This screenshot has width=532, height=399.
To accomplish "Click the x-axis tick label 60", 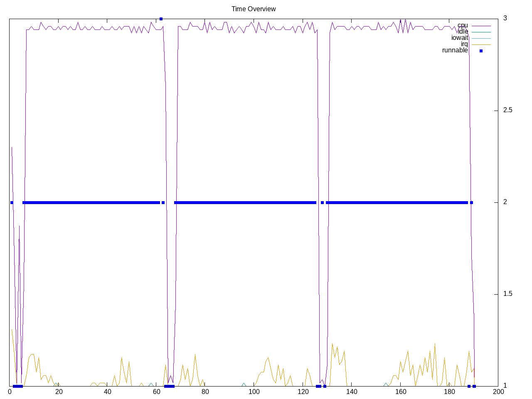I will pos(156,392).
